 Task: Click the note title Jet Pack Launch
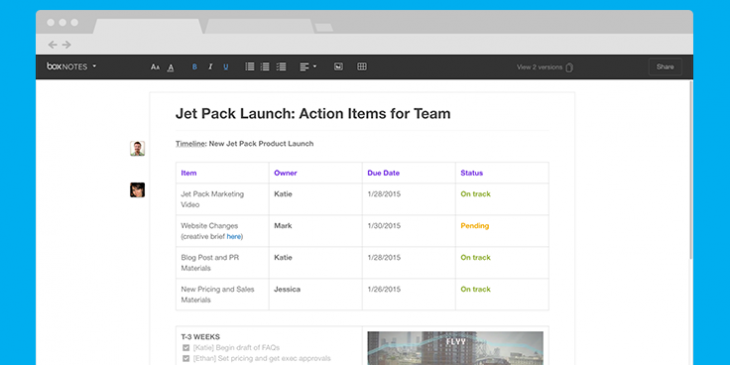313,114
